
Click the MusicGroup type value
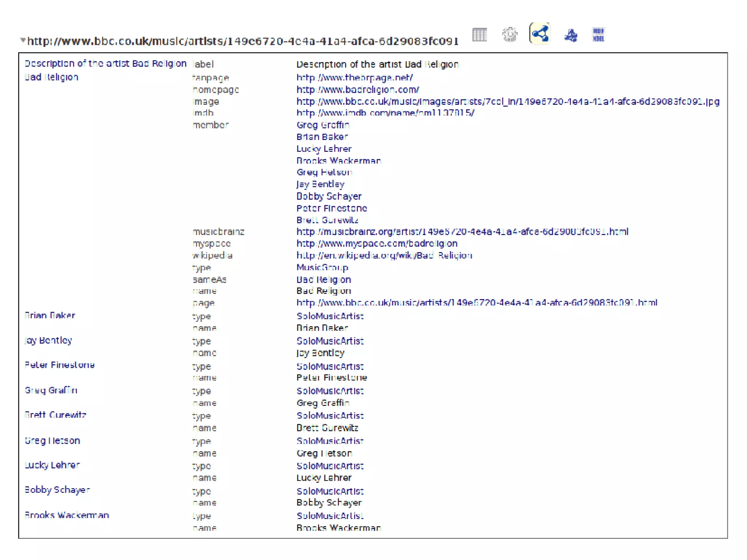tap(322, 267)
